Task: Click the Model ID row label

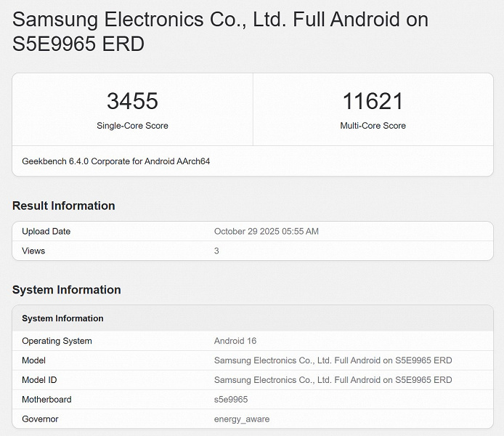Action: click(39, 380)
